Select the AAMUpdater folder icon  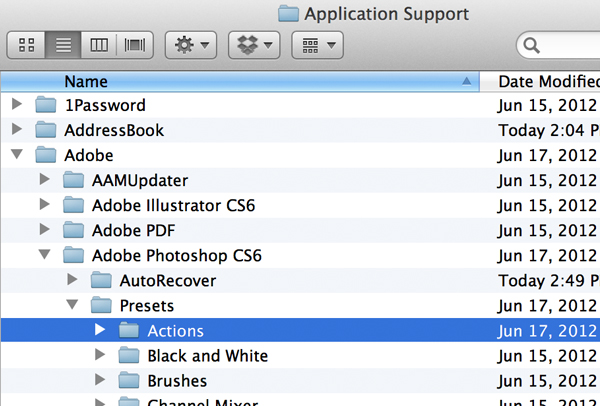click(x=73, y=180)
